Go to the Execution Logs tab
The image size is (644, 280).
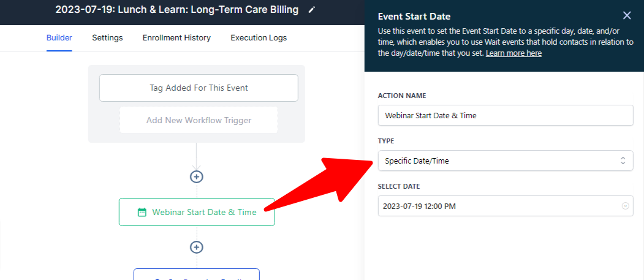point(259,38)
